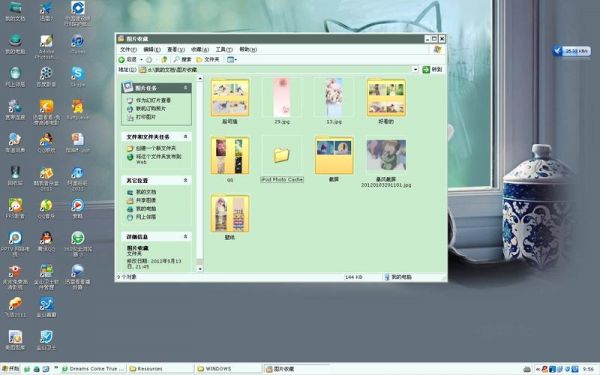This screenshot has height=375, width=600.
Task: Go up one folder level icon
Action: coord(164,60)
